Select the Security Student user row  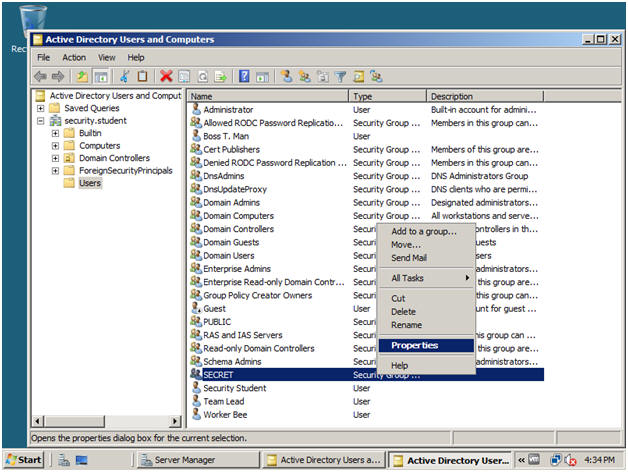367,388
